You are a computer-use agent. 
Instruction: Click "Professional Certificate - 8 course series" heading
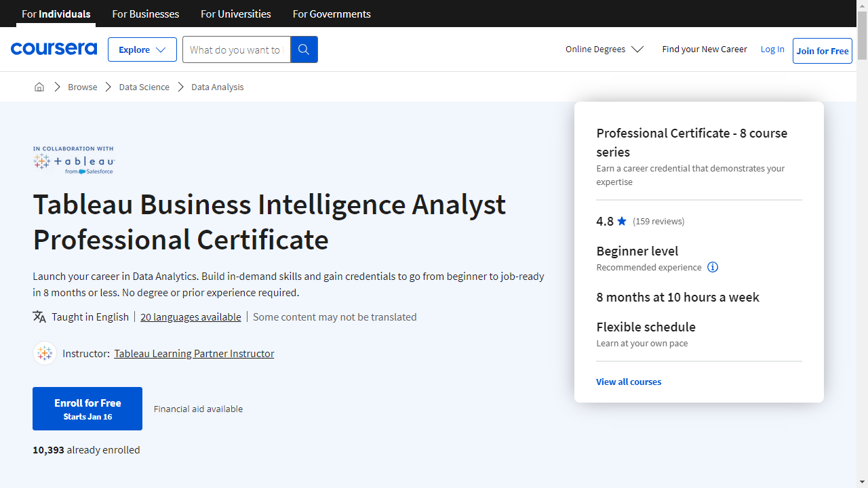692,142
